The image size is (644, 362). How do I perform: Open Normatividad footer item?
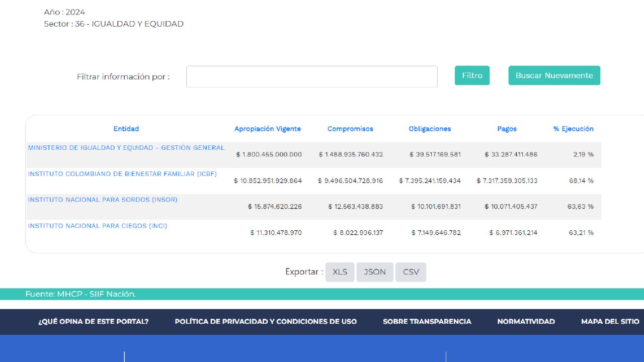[x=526, y=322]
